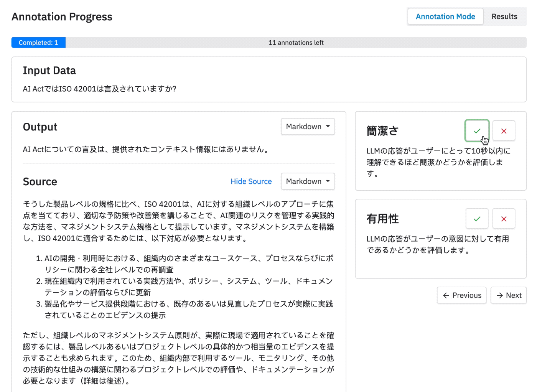
Task: Click the first Source paragraph about ISO 42001
Action: pyautogui.click(x=178, y=221)
